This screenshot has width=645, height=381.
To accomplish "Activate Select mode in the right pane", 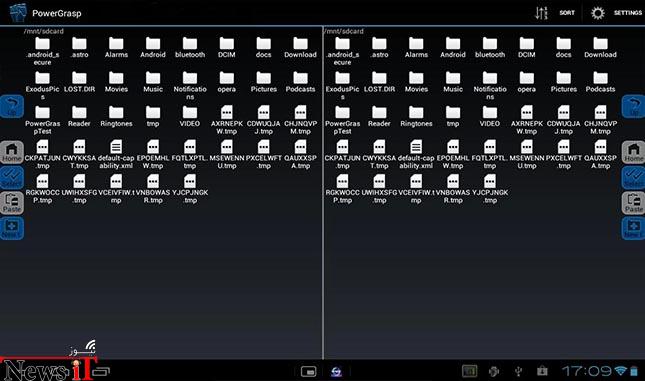I will pos(633,178).
